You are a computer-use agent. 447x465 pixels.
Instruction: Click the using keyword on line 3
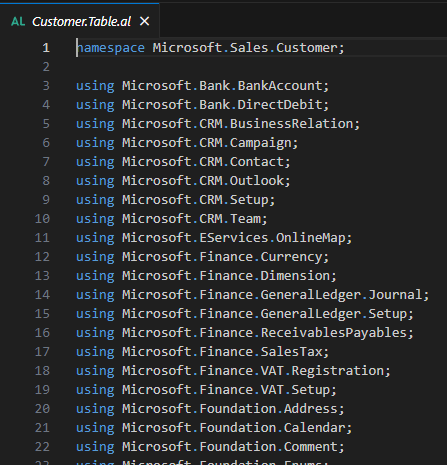pos(95,86)
